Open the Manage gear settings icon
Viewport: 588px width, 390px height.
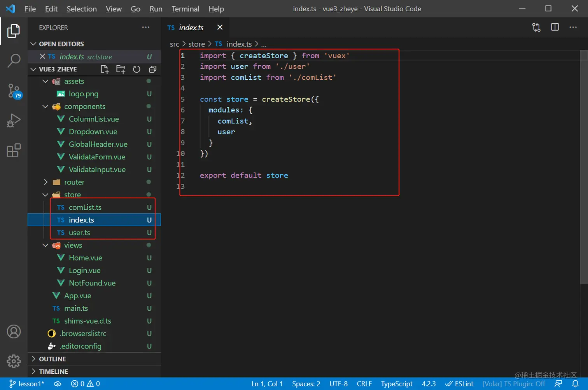click(14, 361)
